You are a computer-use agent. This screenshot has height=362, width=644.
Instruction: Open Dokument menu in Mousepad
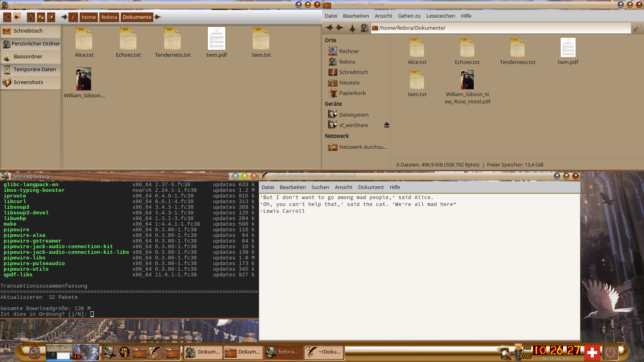pyautogui.click(x=371, y=187)
